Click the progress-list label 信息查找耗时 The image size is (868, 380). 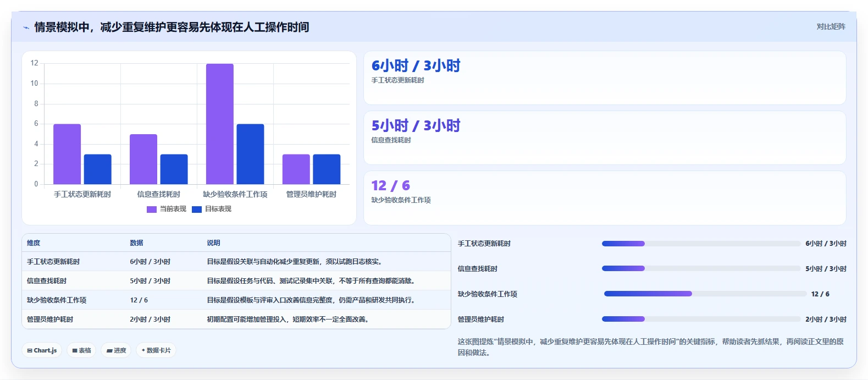tap(478, 269)
